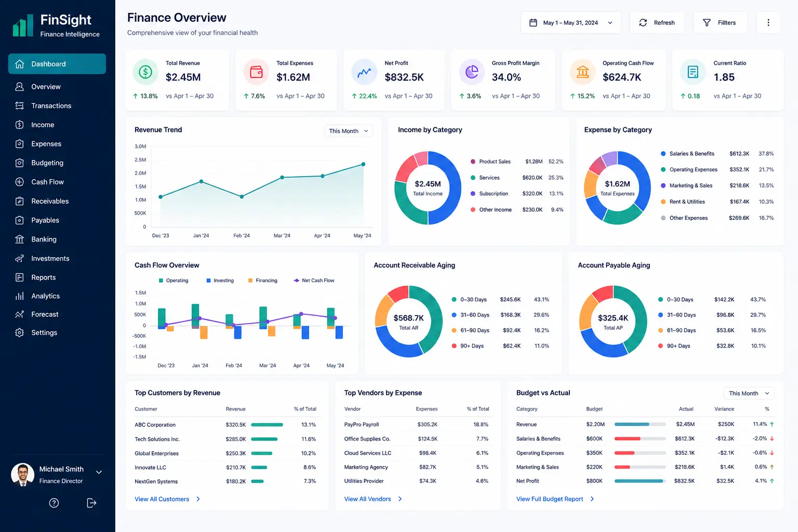Click the Tech Solutions Inc. customer row
The image size is (798, 532).
(x=225, y=439)
